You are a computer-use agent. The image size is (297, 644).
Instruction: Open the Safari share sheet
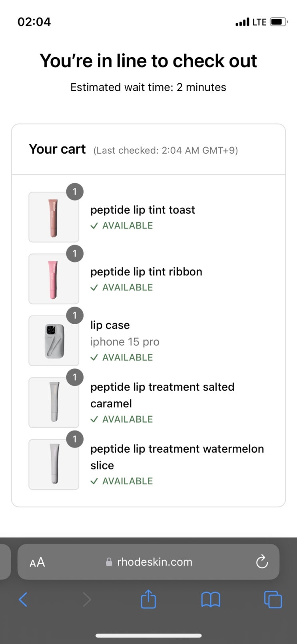[x=148, y=599]
